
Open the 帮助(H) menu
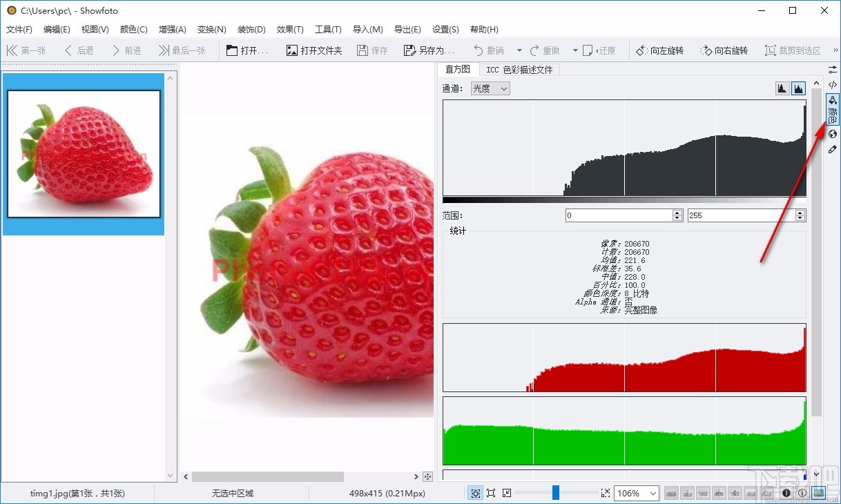(x=484, y=30)
